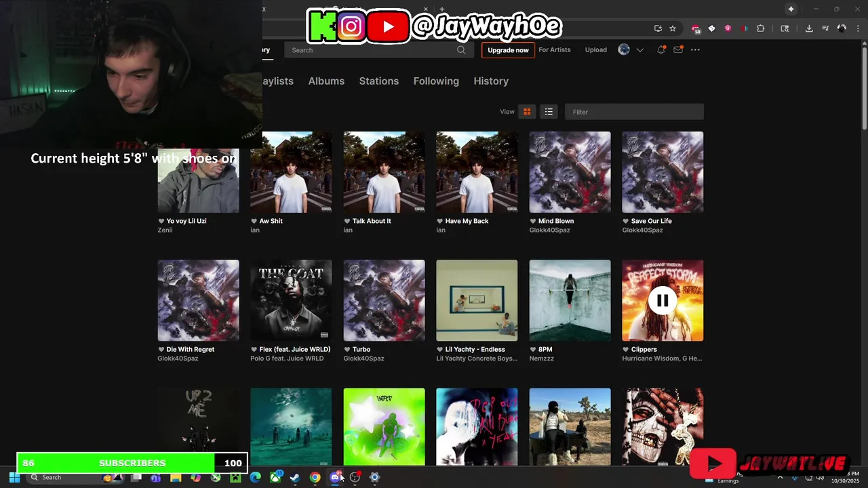The width and height of the screenshot is (868, 488).
Task: Open the Nemzzz artist link
Action: pos(542,358)
